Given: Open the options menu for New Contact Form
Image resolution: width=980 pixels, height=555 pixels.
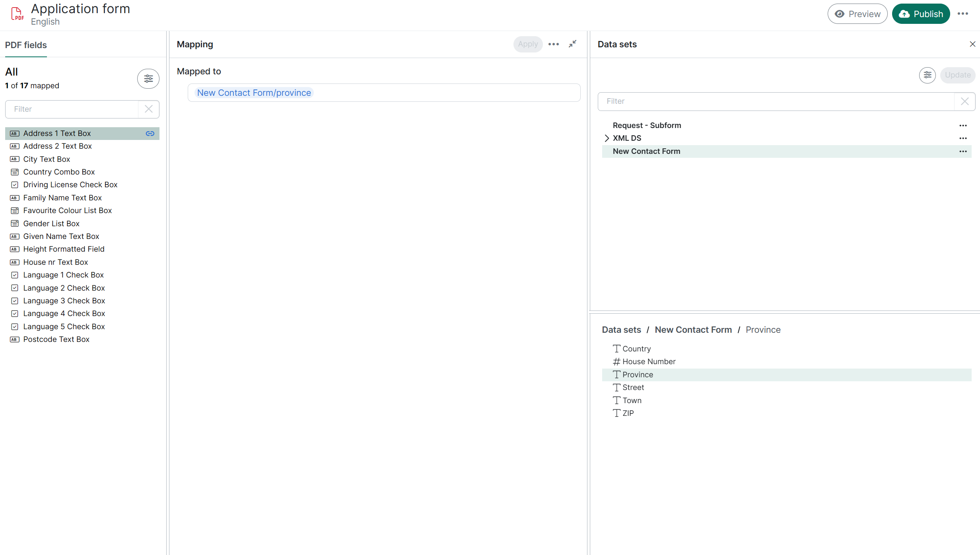Looking at the screenshot, I should click(x=962, y=151).
